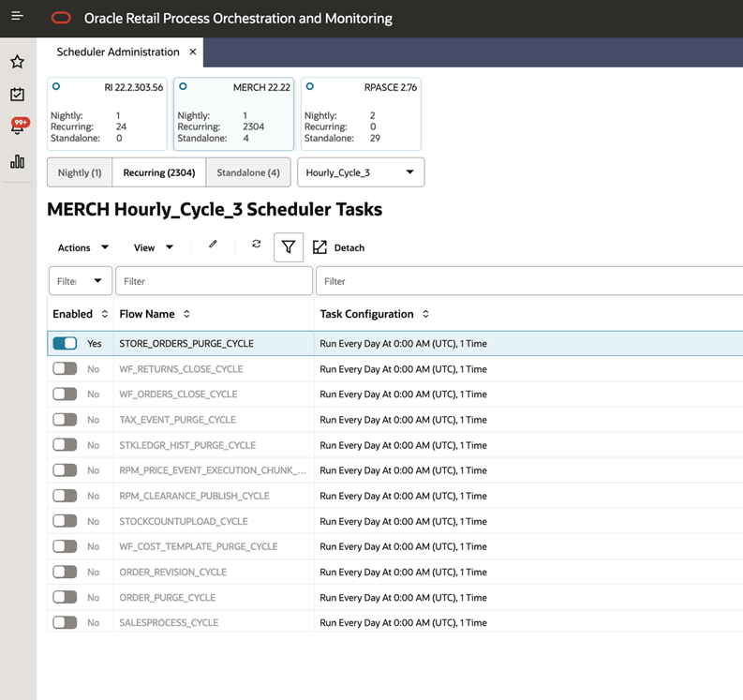The width and height of the screenshot is (743, 700).
Task: Select the Enabled column header
Action: [72, 314]
